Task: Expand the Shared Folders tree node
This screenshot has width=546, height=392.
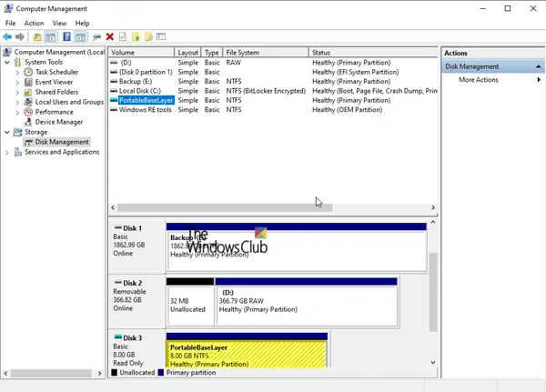Action: (x=18, y=92)
